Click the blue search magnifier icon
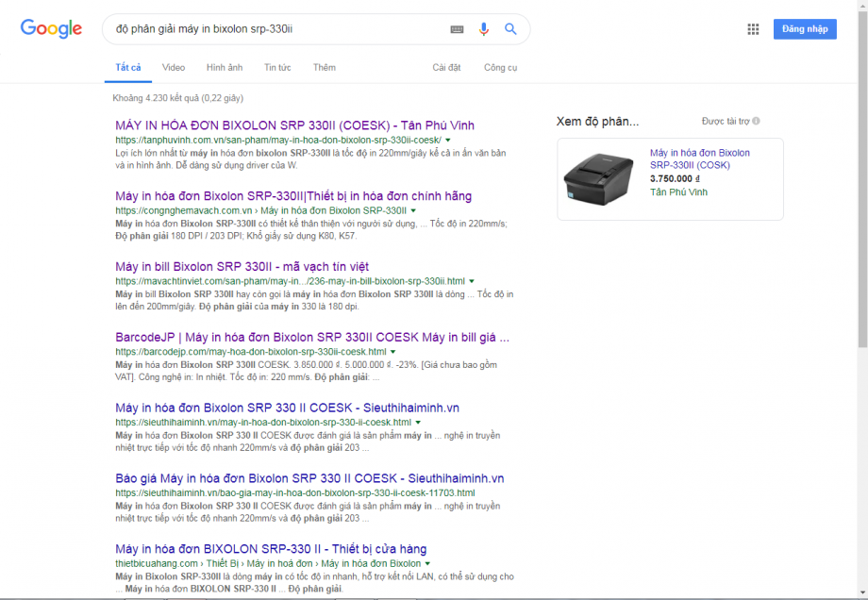The image size is (868, 600). tap(510, 29)
